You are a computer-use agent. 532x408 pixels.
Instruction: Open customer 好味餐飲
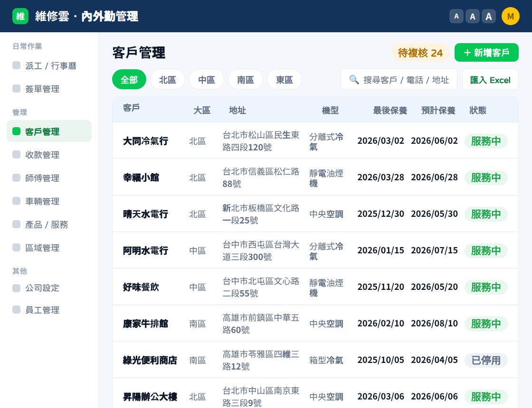click(141, 287)
